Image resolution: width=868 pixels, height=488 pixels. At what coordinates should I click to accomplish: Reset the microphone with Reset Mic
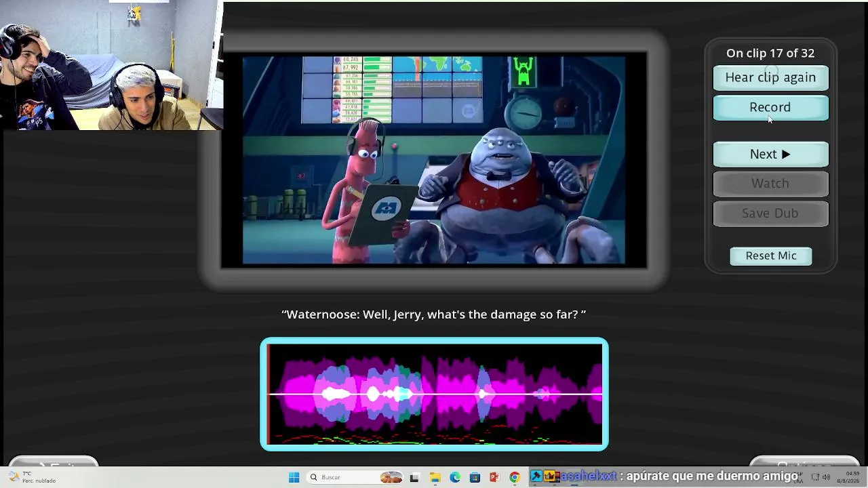(x=771, y=256)
